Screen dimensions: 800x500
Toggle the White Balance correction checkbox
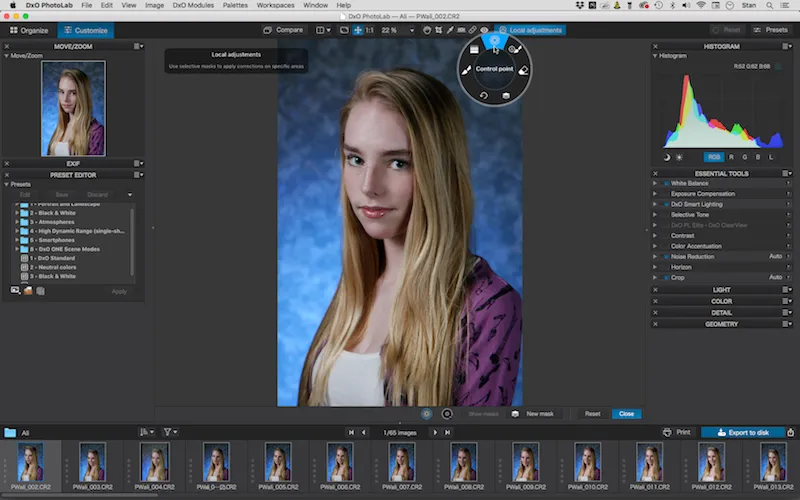pos(666,183)
